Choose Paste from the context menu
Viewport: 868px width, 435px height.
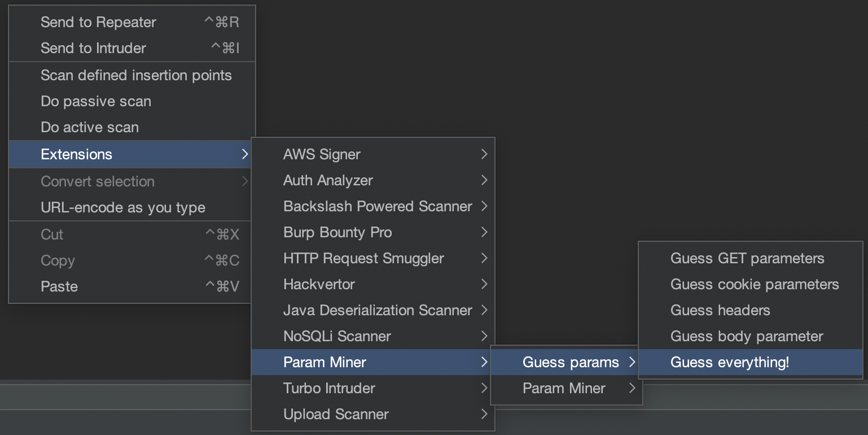coord(130,286)
